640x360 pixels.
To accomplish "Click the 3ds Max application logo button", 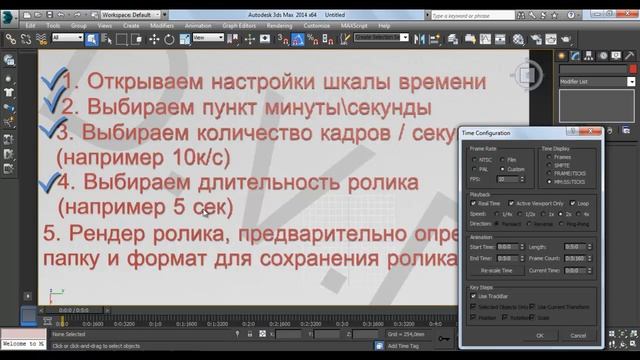I will [8, 18].
